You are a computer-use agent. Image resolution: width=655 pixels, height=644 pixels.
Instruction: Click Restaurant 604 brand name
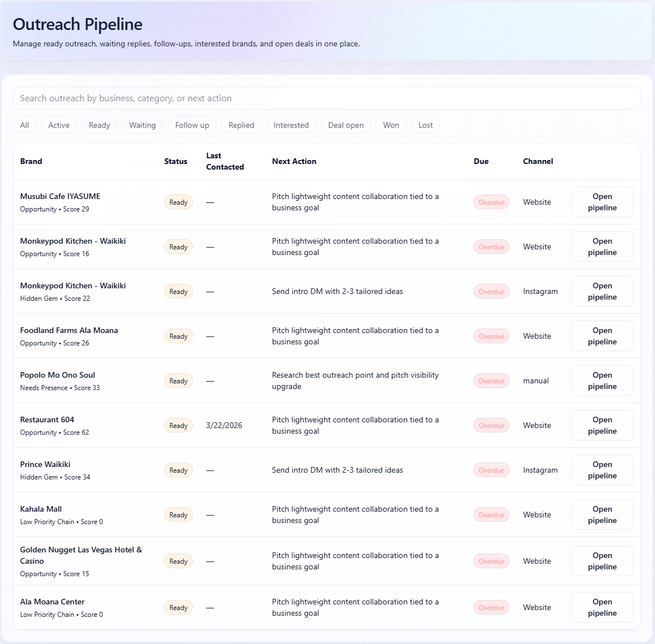click(47, 420)
